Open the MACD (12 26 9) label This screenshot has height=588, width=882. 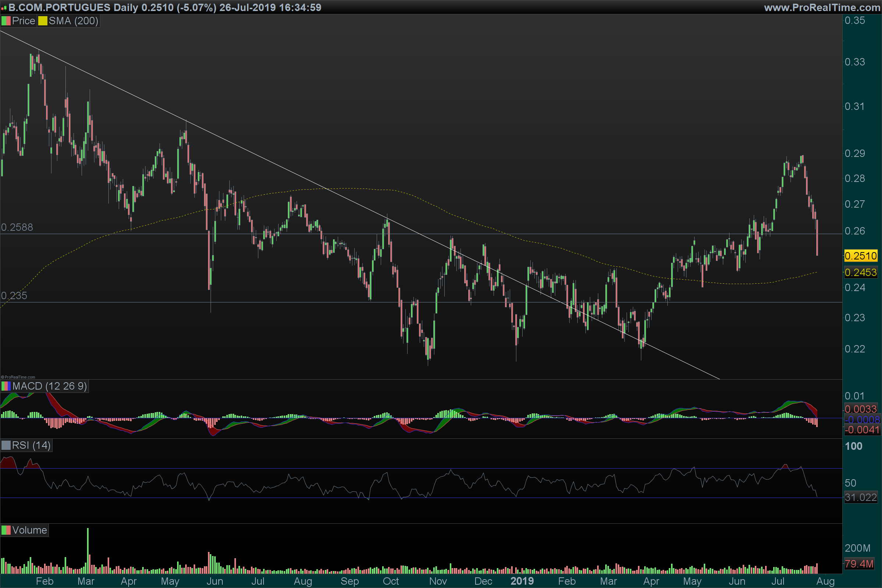(50, 386)
